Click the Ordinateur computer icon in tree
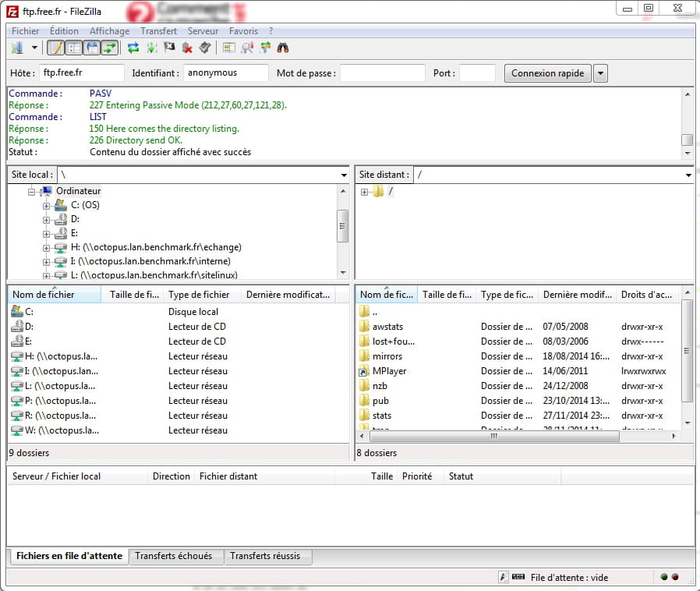The width and height of the screenshot is (700, 591). (46, 191)
